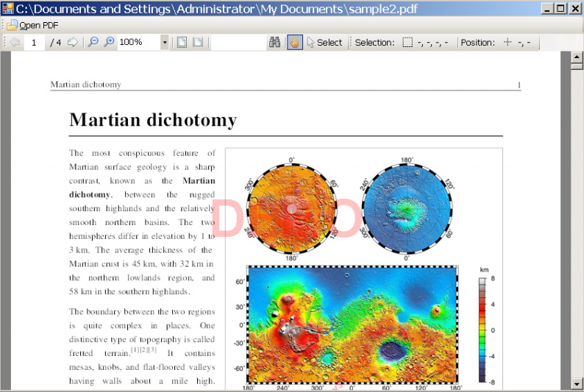Image resolution: width=584 pixels, height=392 pixels.
Task: Click the south polar Mars globe image
Action: 291,209
